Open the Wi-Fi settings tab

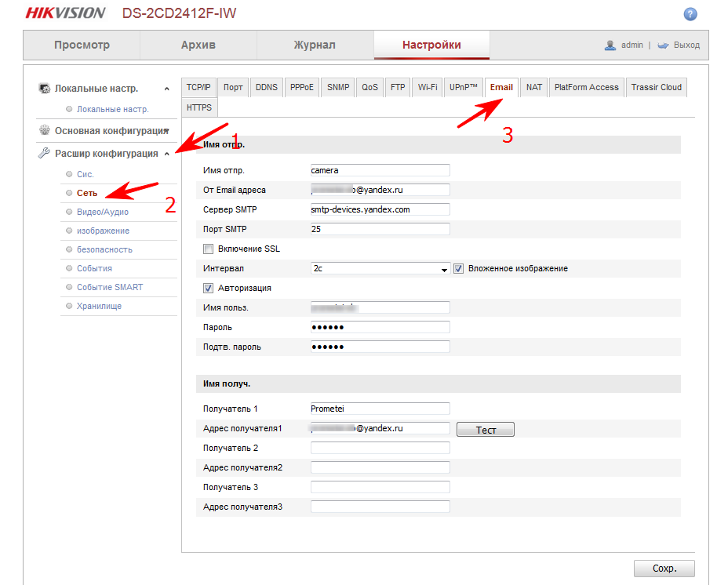tap(428, 87)
